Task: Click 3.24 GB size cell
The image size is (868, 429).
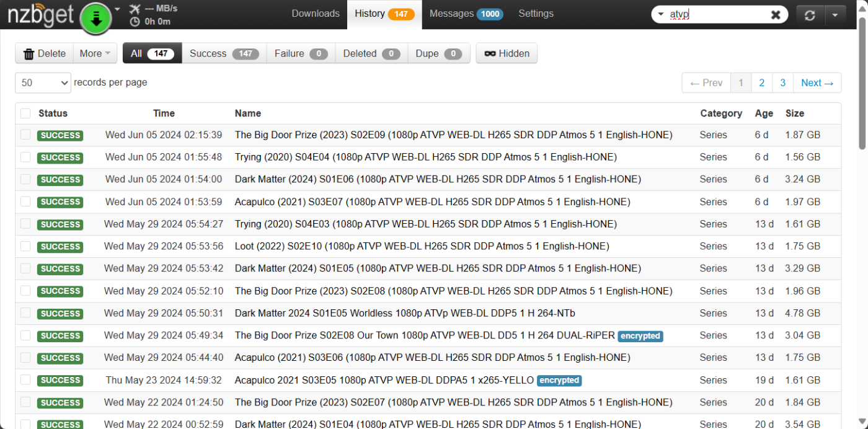Action: pyautogui.click(x=802, y=179)
